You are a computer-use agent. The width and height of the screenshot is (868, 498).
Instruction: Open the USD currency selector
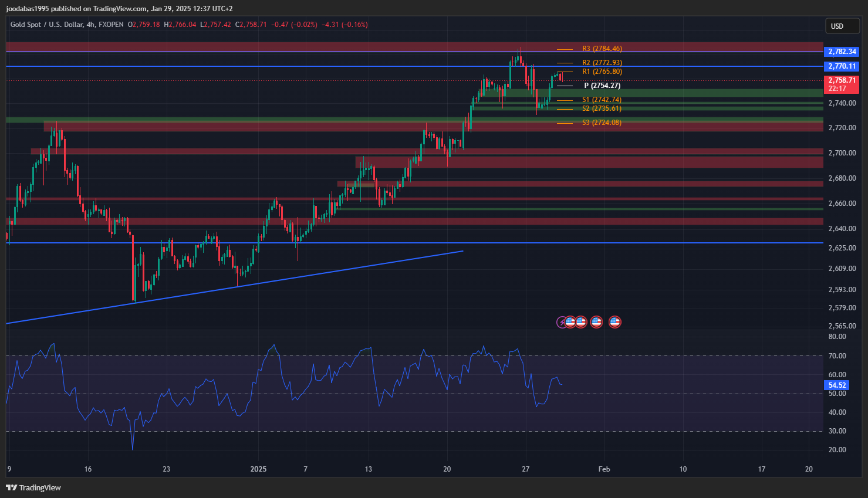(842, 26)
